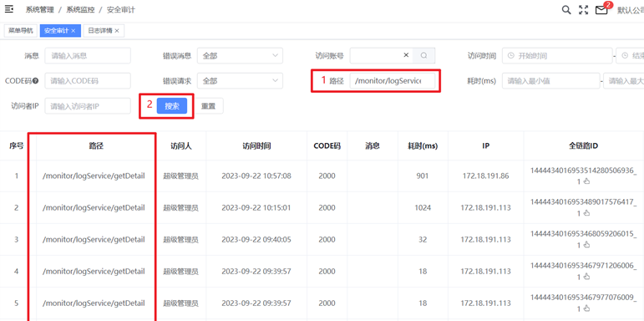
Task: Click full-link ID ending 9017576417_
Action: click(x=583, y=201)
